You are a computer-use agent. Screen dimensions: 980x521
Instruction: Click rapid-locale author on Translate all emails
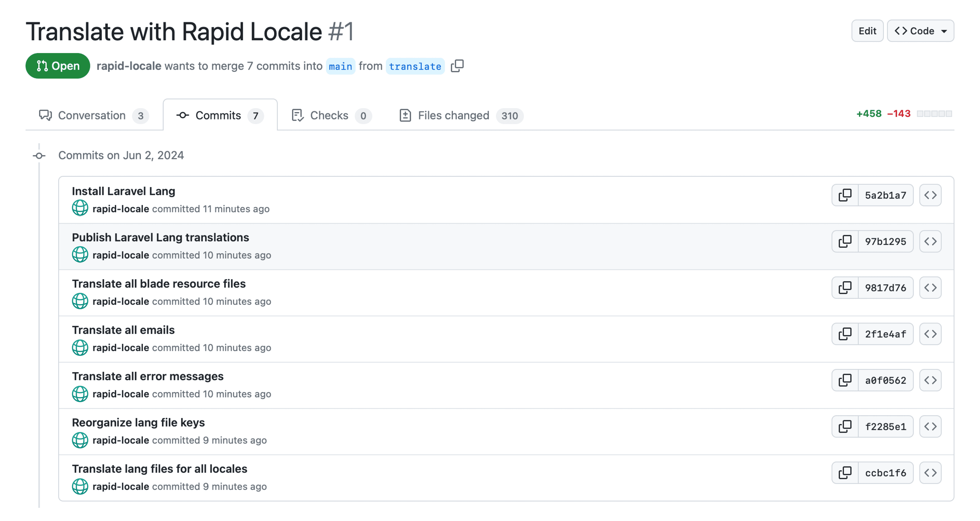(121, 348)
